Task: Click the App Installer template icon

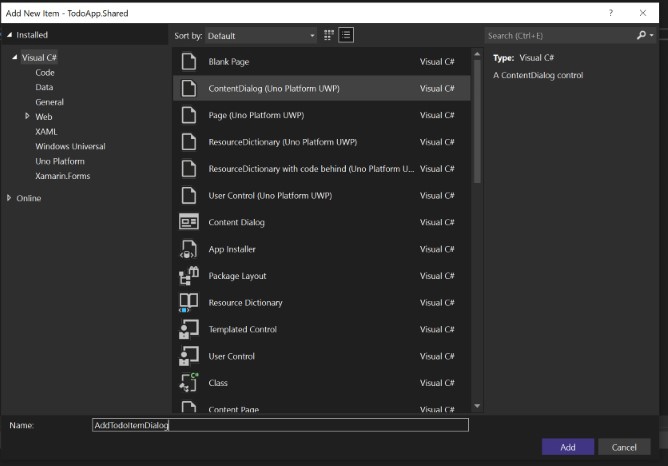Action: pos(189,249)
